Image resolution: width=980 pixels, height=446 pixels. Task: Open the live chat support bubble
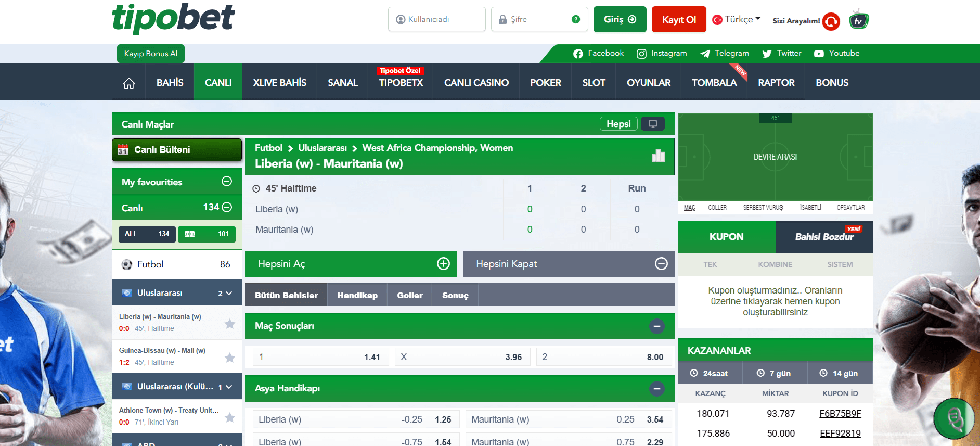pyautogui.click(x=953, y=418)
